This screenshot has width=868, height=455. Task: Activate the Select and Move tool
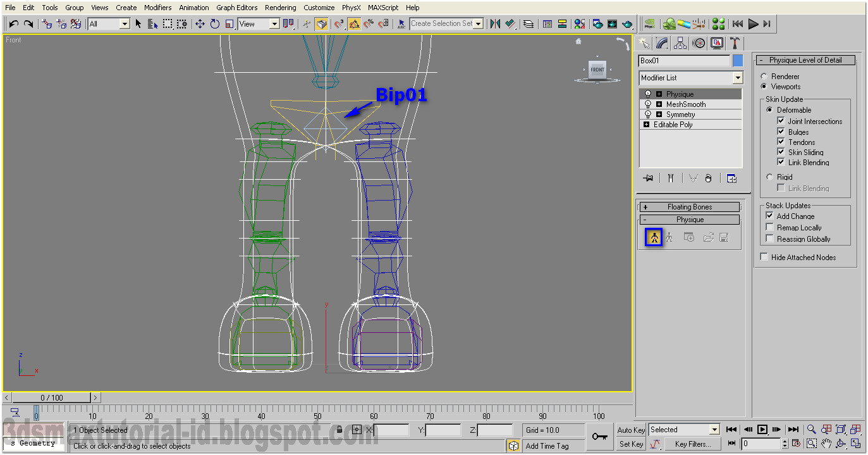[x=200, y=23]
